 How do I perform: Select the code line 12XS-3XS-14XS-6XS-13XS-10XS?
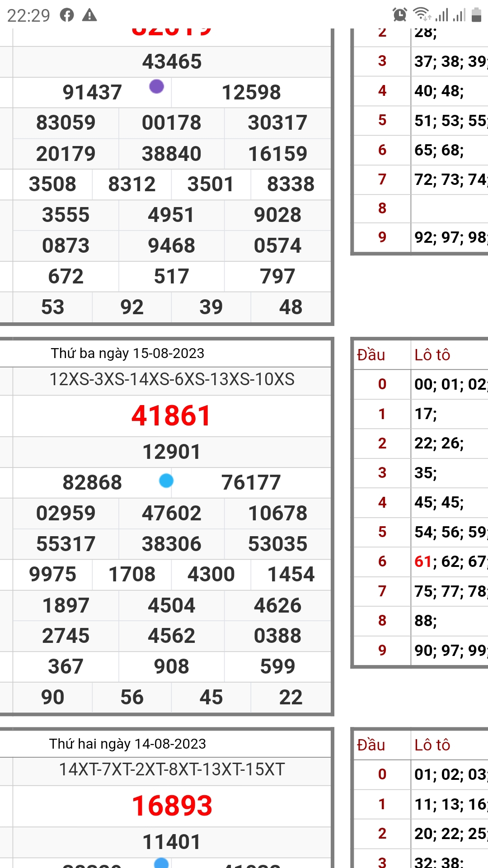point(172,379)
